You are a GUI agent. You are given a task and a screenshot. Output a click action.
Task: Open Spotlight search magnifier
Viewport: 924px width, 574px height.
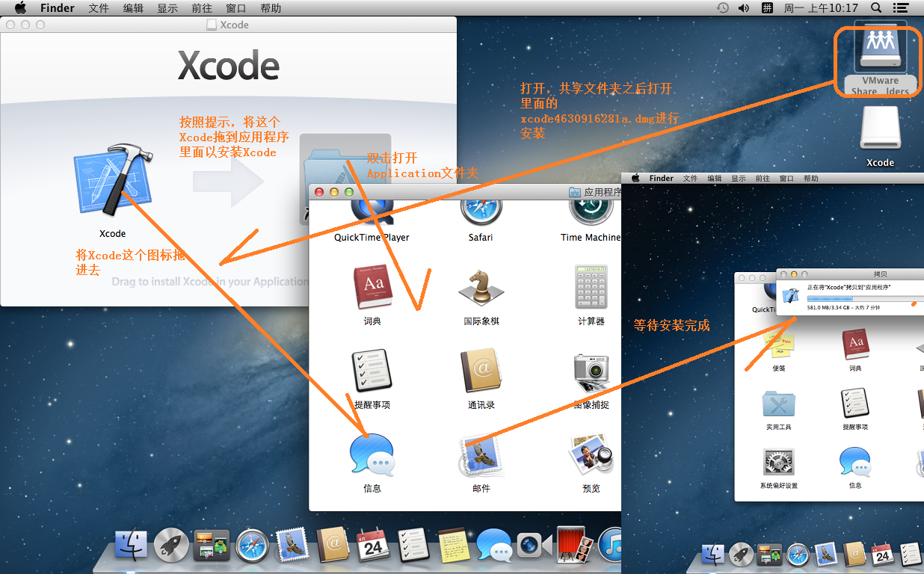[876, 8]
